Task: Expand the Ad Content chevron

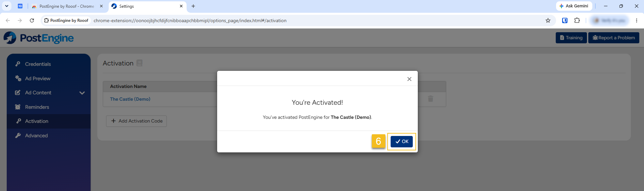Action: pyautogui.click(x=82, y=93)
